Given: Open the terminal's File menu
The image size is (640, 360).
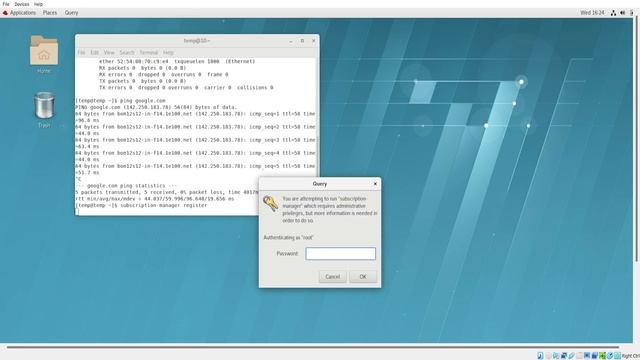Looking at the screenshot, I should coord(81,53).
